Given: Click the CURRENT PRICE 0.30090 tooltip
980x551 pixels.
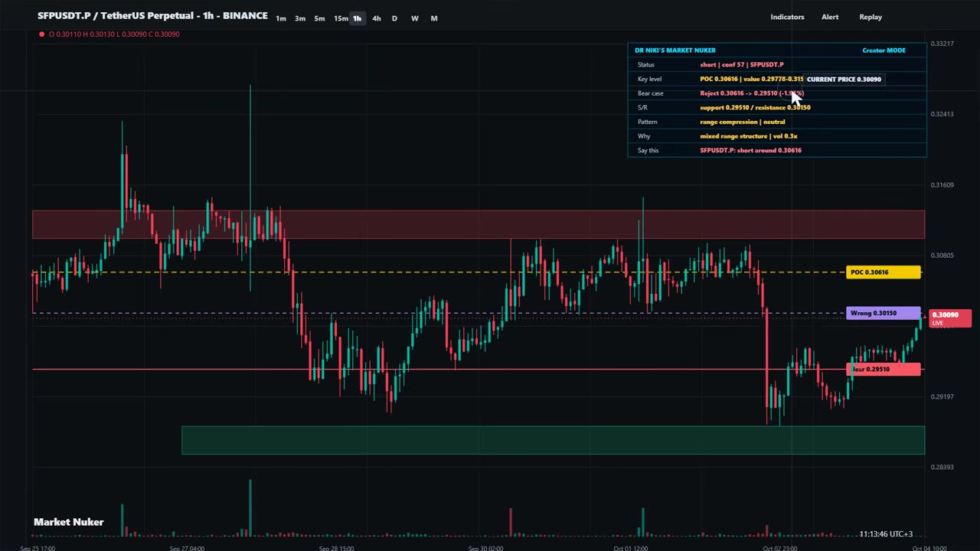Looking at the screenshot, I should [844, 79].
